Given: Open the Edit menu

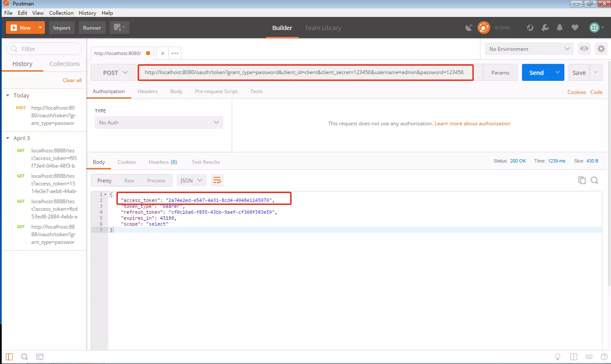Looking at the screenshot, I should pos(22,13).
